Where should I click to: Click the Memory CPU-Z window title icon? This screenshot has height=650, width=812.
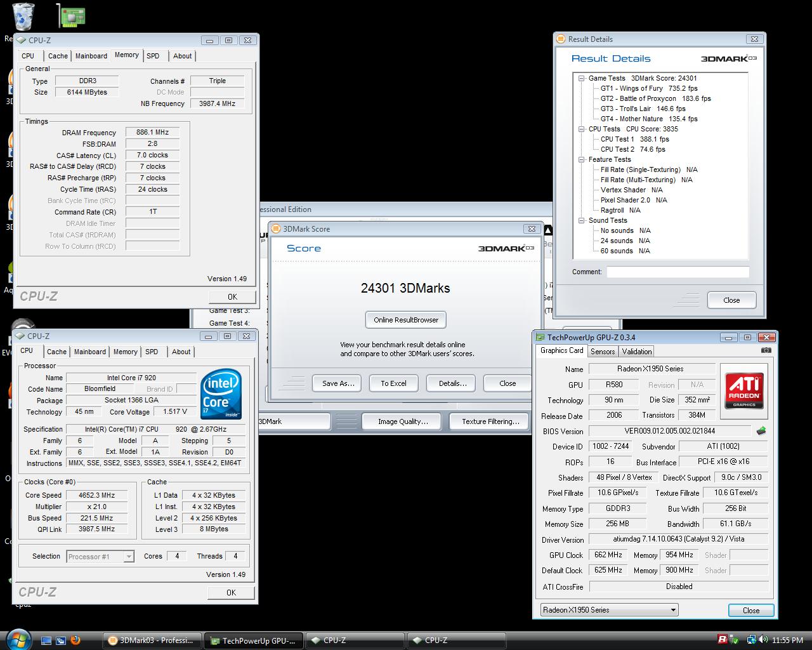click(22, 40)
